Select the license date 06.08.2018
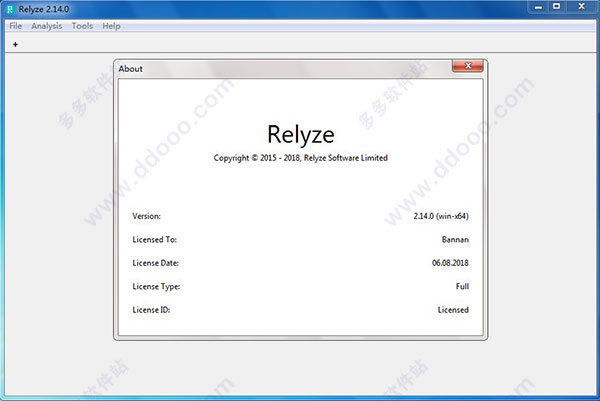600x401 pixels. click(450, 263)
